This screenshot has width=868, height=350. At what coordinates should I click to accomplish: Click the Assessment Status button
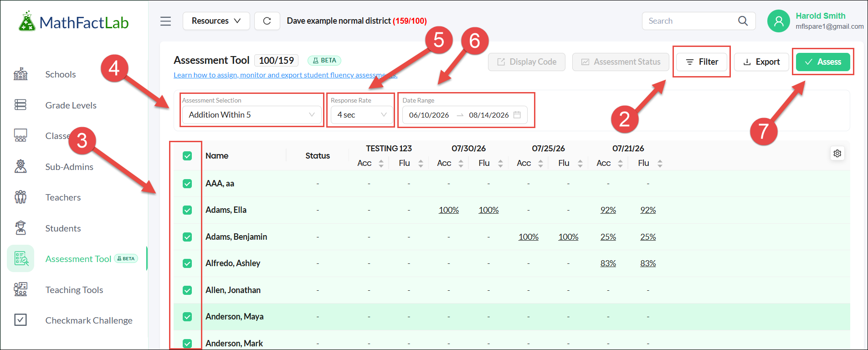tap(621, 62)
